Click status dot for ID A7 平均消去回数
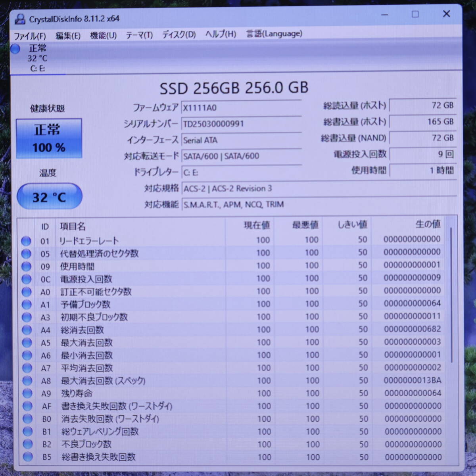 27,368
